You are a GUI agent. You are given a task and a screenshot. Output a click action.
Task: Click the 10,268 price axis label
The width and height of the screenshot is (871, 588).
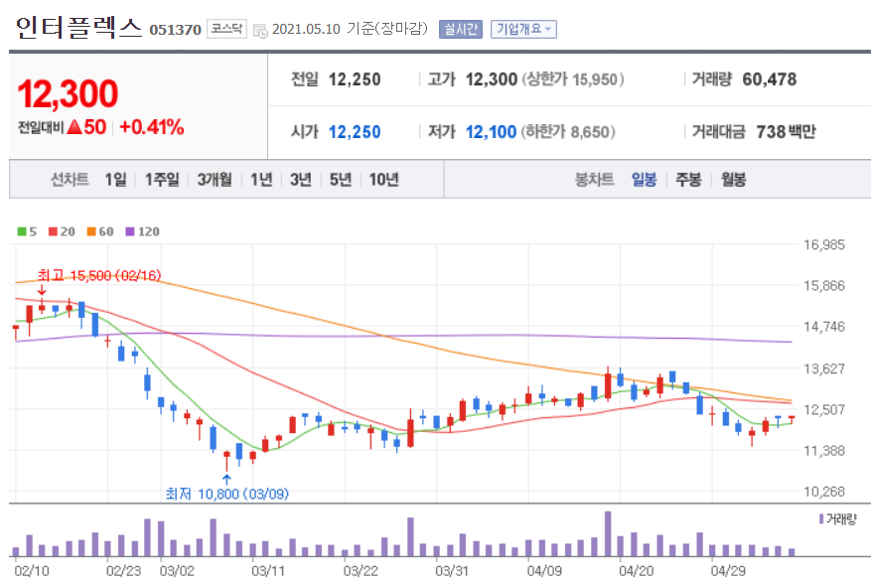tap(824, 492)
